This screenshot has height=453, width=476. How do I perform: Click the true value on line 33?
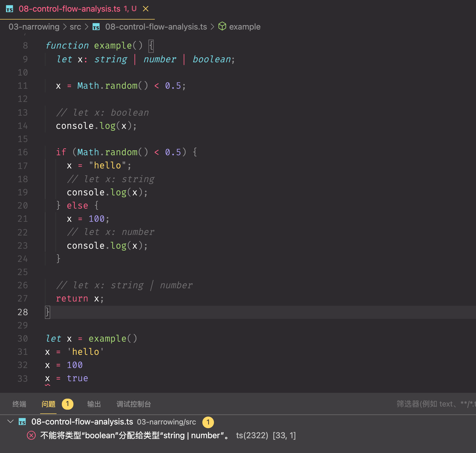[77, 378]
